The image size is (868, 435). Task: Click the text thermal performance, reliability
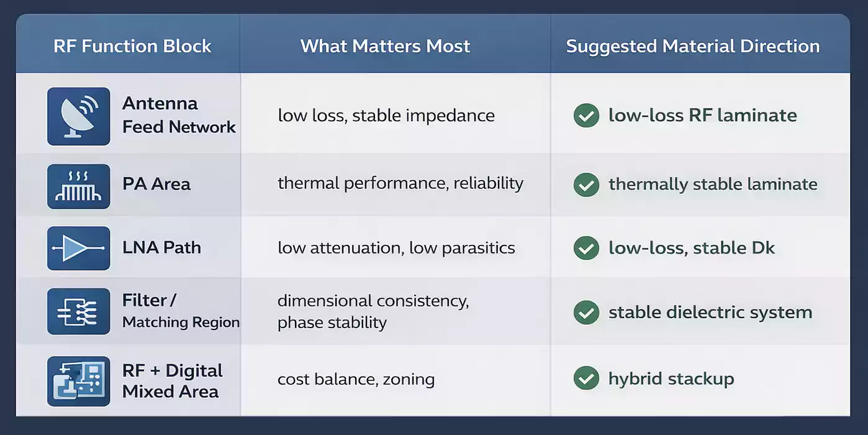400,183
